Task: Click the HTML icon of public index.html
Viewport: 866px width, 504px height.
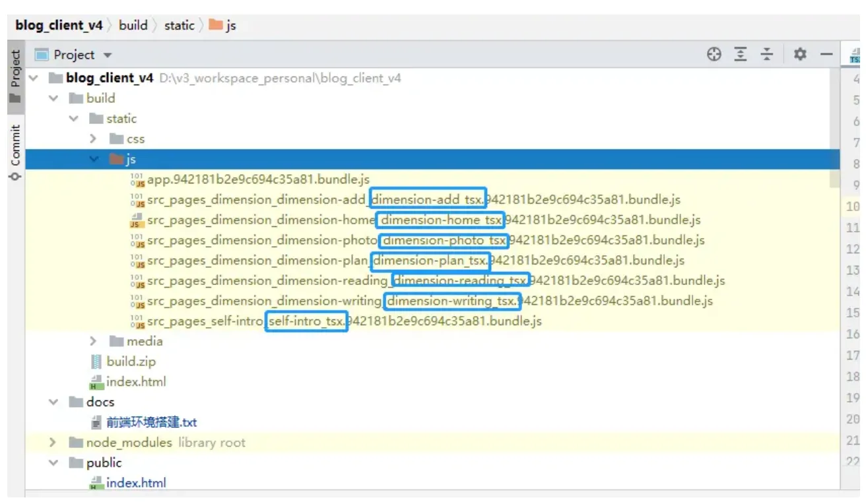Action: click(x=96, y=483)
